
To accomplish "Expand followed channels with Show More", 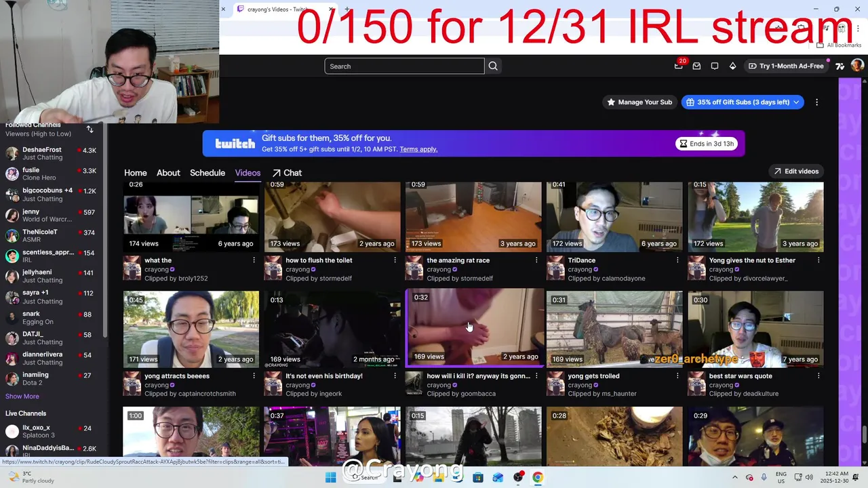I will pyautogui.click(x=22, y=396).
